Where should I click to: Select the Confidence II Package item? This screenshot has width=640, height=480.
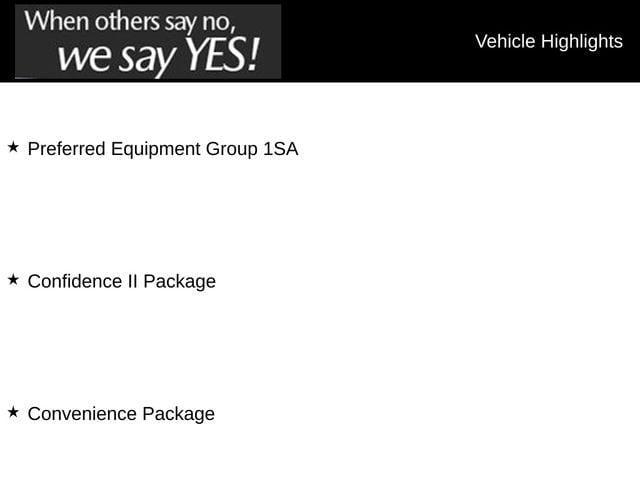(121, 281)
